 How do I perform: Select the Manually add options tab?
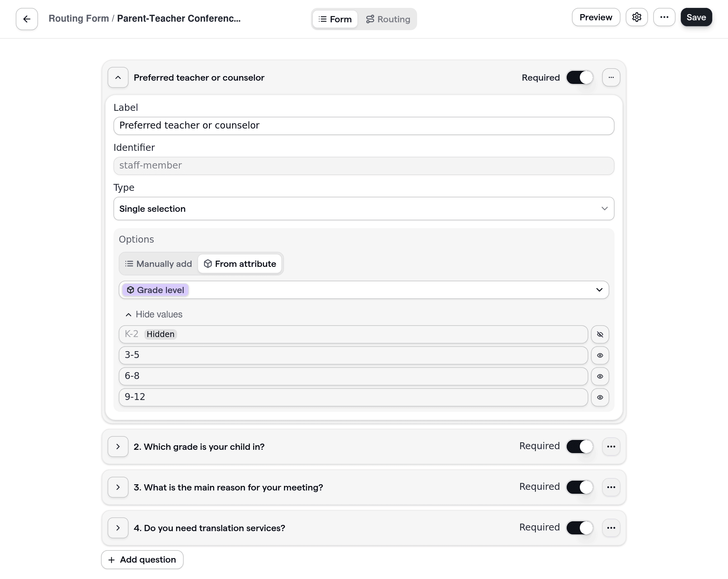[158, 264]
